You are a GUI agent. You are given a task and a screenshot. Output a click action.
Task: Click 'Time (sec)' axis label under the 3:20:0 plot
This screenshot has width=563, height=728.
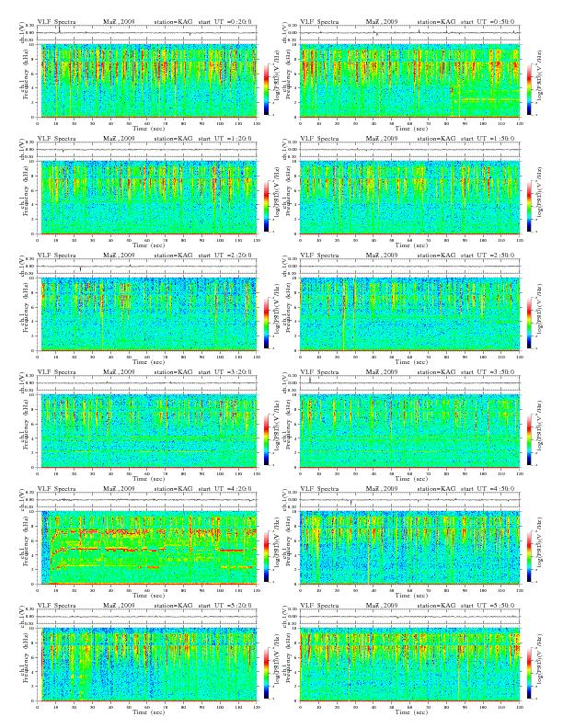tap(148, 479)
